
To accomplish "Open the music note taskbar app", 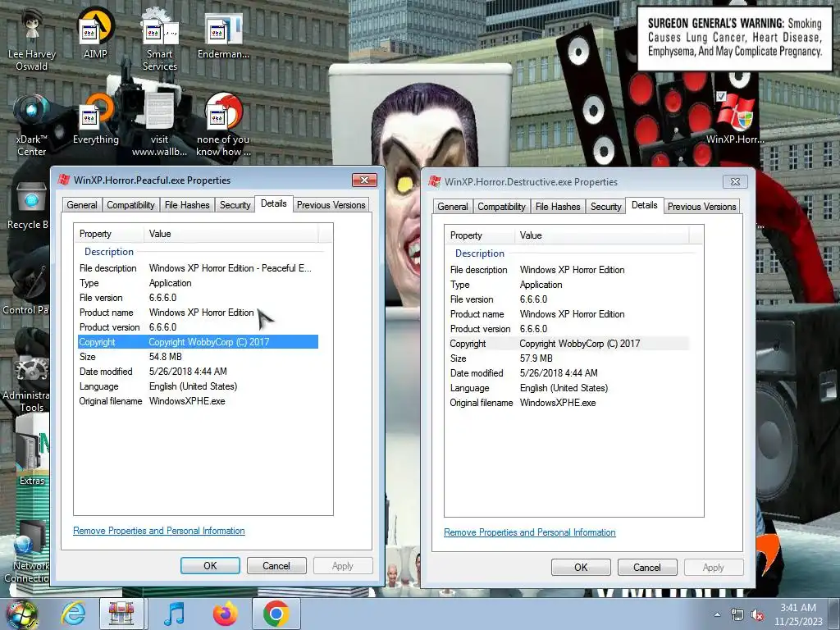I will [174, 614].
